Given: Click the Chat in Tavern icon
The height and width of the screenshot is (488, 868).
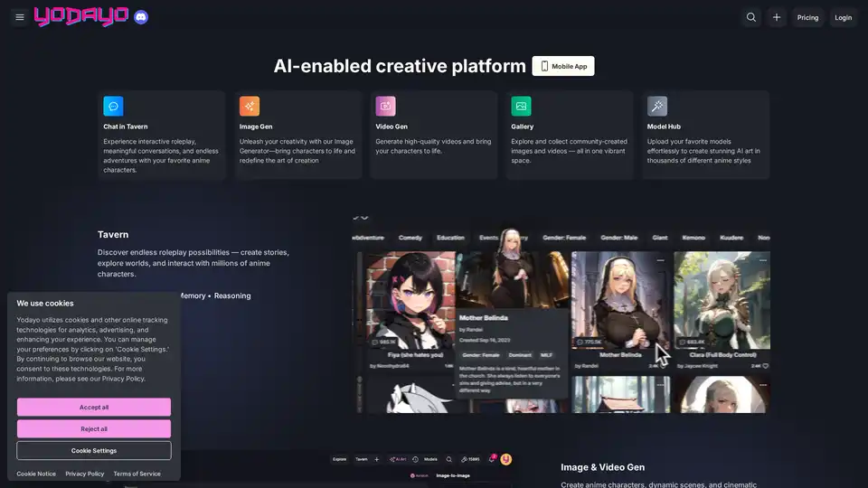Looking at the screenshot, I should tap(113, 106).
